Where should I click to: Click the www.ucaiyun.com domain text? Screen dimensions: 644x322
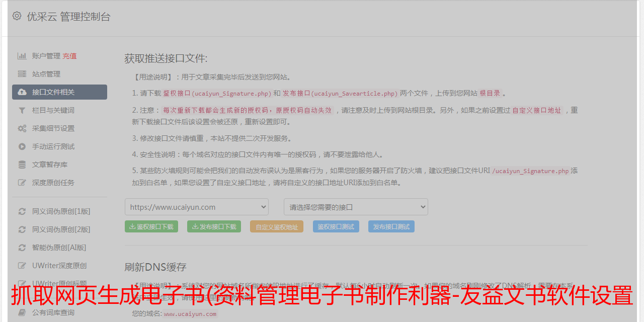(x=190, y=314)
